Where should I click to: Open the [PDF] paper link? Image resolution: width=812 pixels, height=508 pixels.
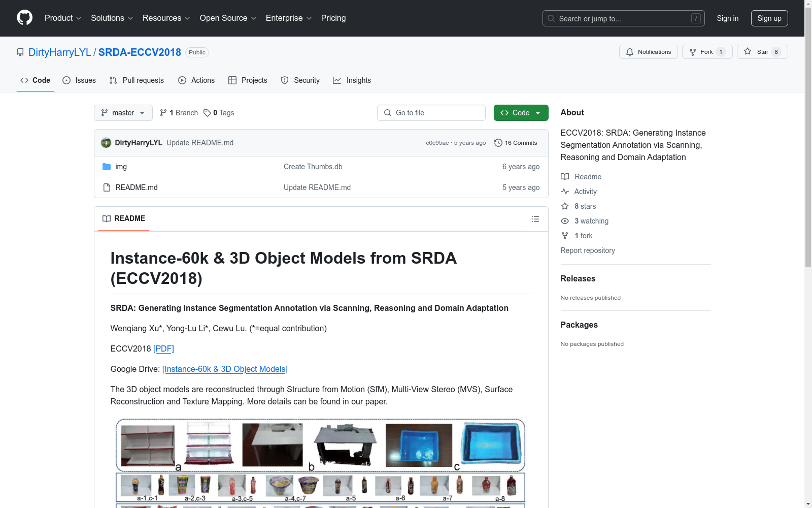pyautogui.click(x=163, y=348)
